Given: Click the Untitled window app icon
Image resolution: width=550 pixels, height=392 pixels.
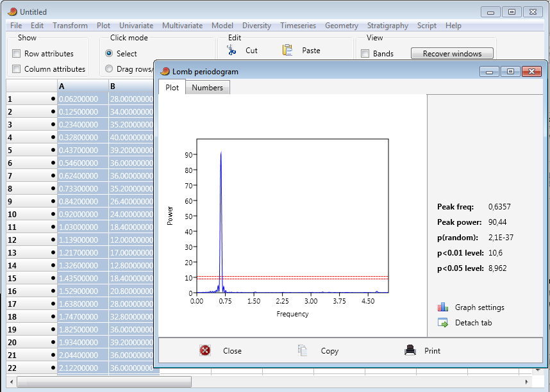Looking at the screenshot, I should coord(12,12).
